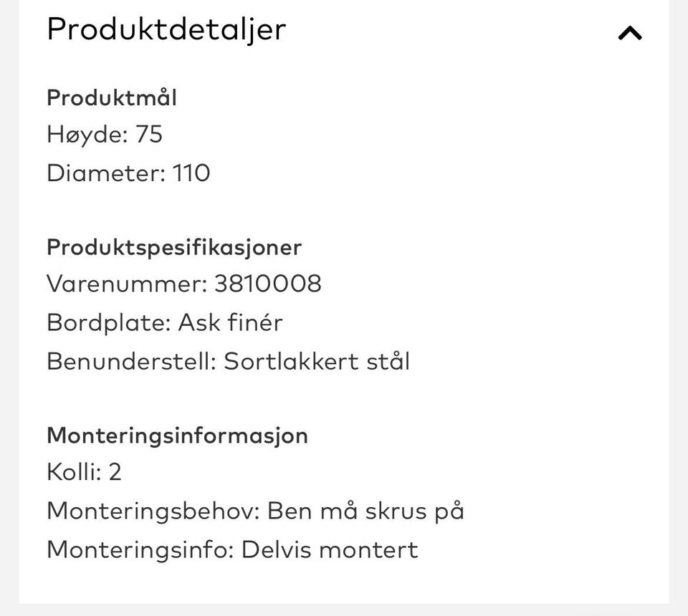Viewport: 688px width, 616px height.
Task: Click the Bordplate label
Action: (x=107, y=322)
